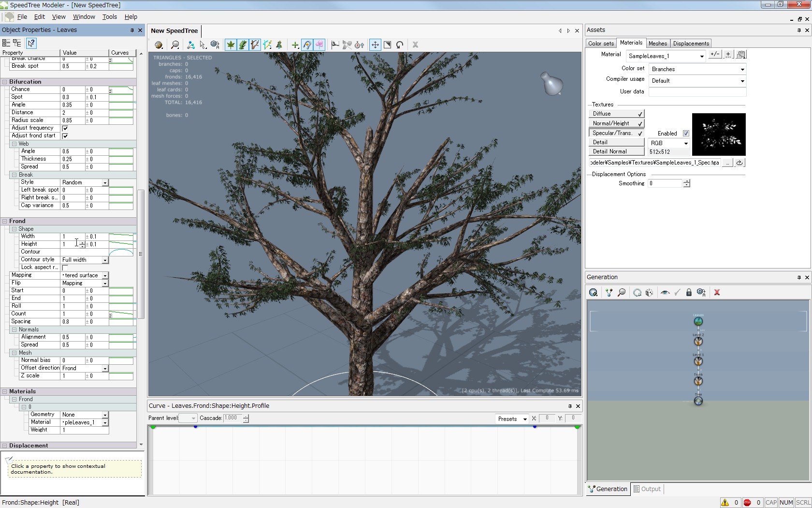Click the red X delete icon in Generation
This screenshot has width=812, height=508.
click(717, 293)
